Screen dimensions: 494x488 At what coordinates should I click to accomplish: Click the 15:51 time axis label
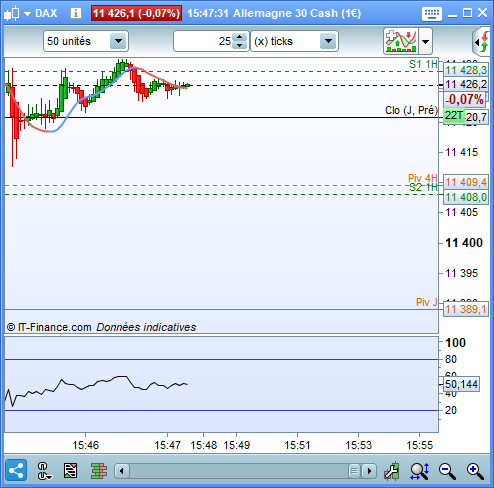[x=297, y=445]
